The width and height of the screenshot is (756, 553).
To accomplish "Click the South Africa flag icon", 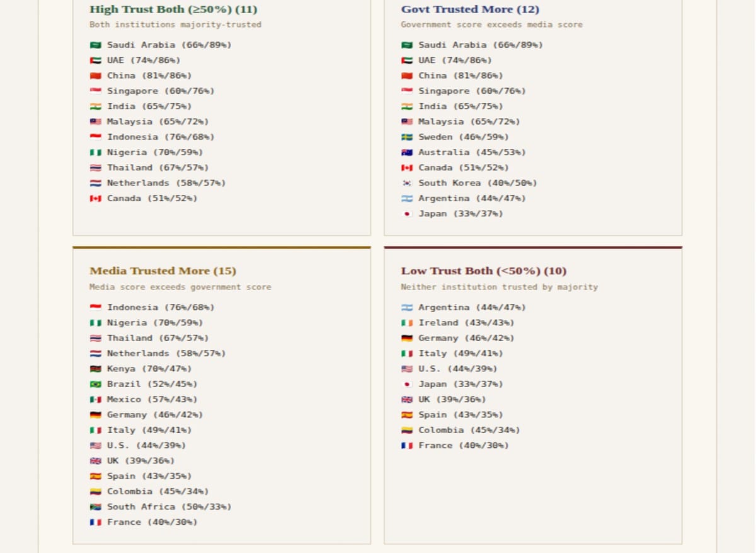I will point(95,507).
